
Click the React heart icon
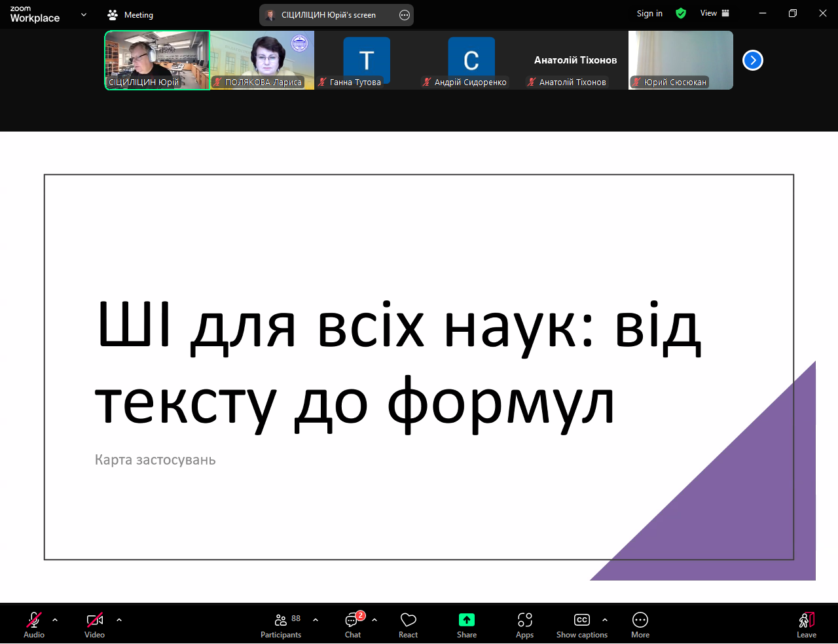click(408, 625)
